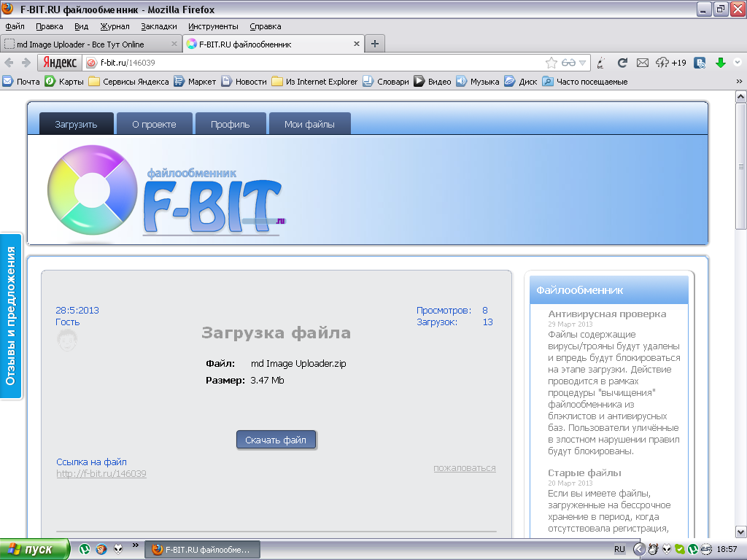Image resolution: width=747 pixels, height=560 pixels.
Task: Click the Антивирусная проверка news heading
Action: pos(607,314)
